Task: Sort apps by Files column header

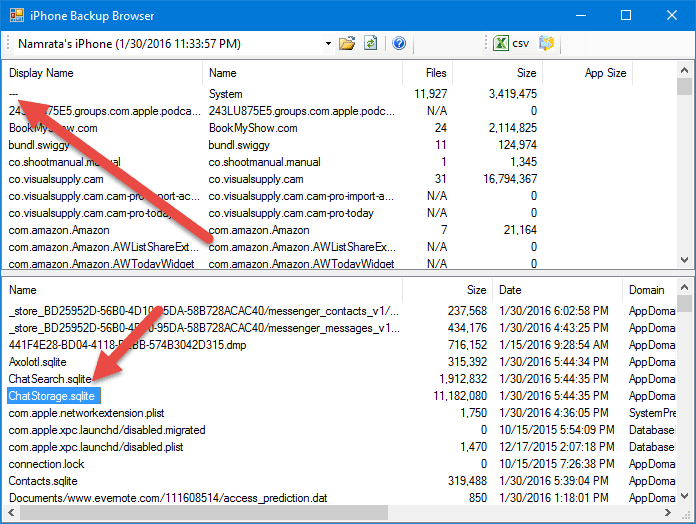Action: pos(427,73)
